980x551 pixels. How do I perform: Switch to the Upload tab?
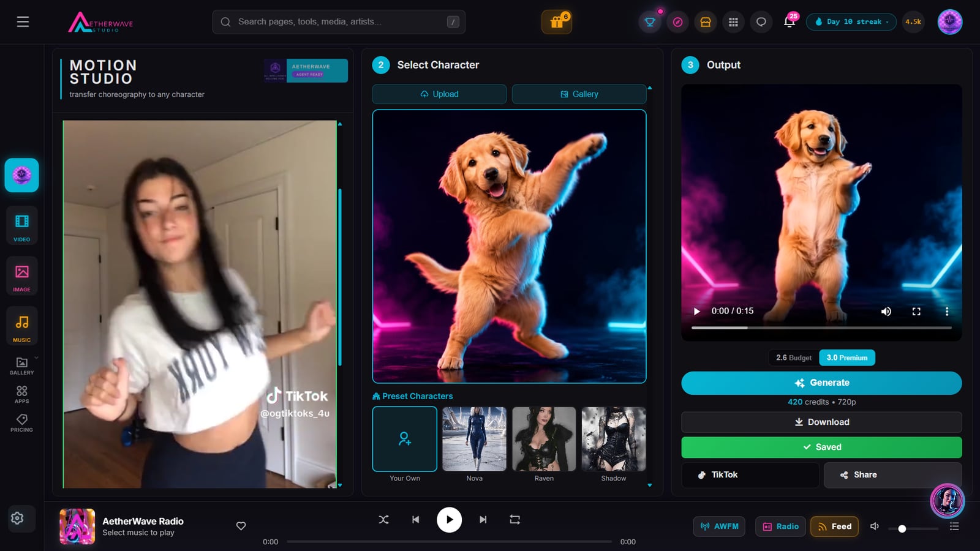tap(439, 94)
